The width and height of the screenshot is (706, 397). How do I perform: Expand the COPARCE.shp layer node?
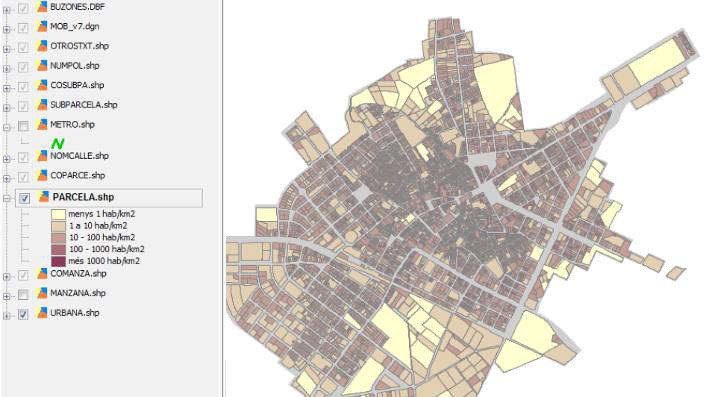point(6,179)
